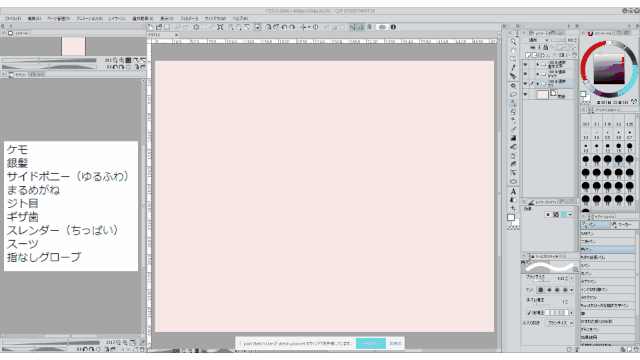Select the magnifier zoom tool
640x360 pixels.
(x=513, y=42)
